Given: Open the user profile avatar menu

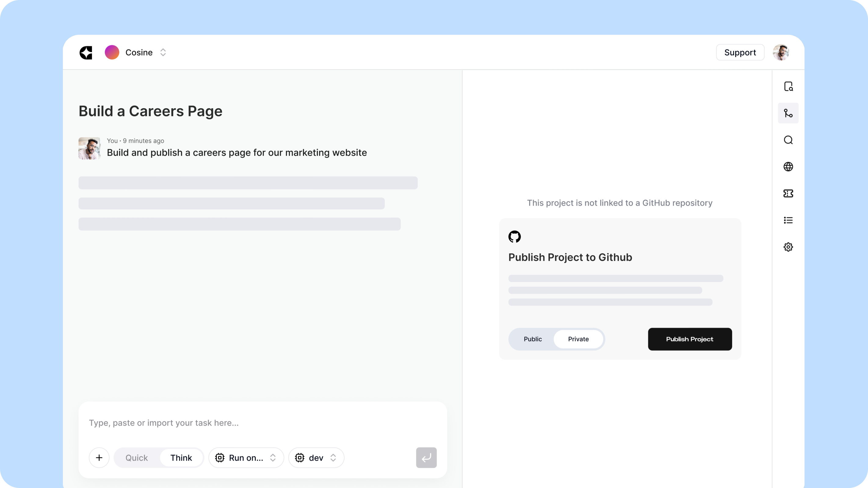Looking at the screenshot, I should [781, 52].
